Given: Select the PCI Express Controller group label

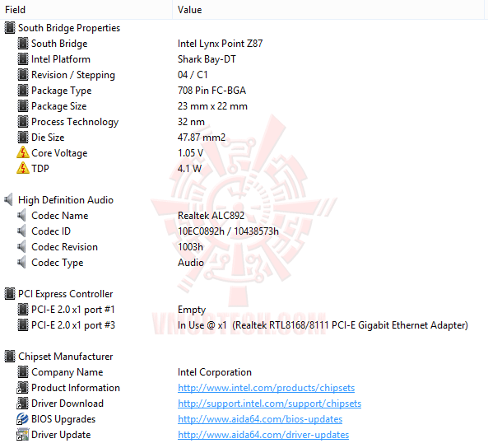Looking at the screenshot, I should [65, 294].
